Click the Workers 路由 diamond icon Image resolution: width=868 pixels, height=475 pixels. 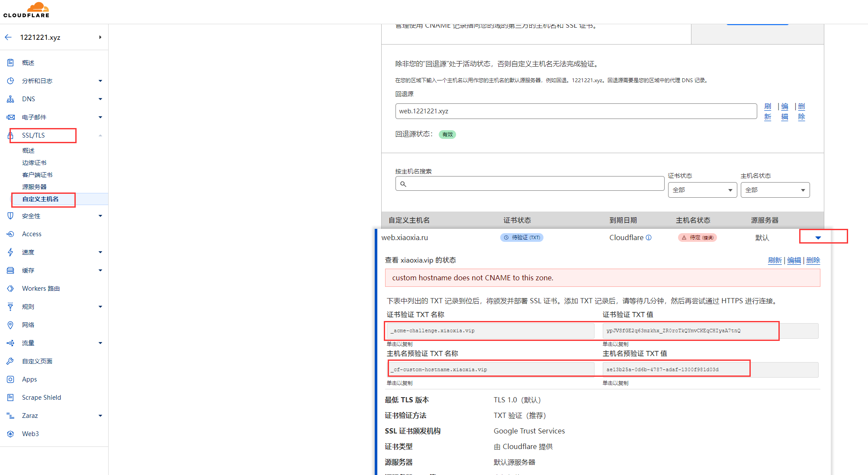[x=10, y=289]
